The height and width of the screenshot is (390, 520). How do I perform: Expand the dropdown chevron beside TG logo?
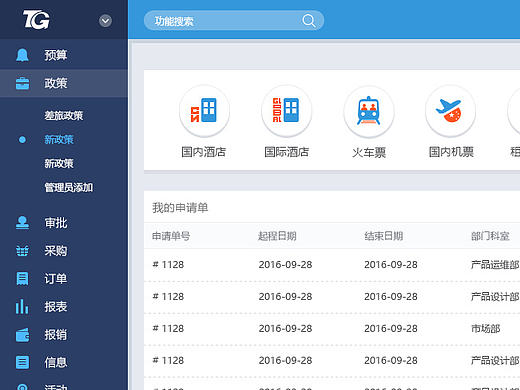105,21
